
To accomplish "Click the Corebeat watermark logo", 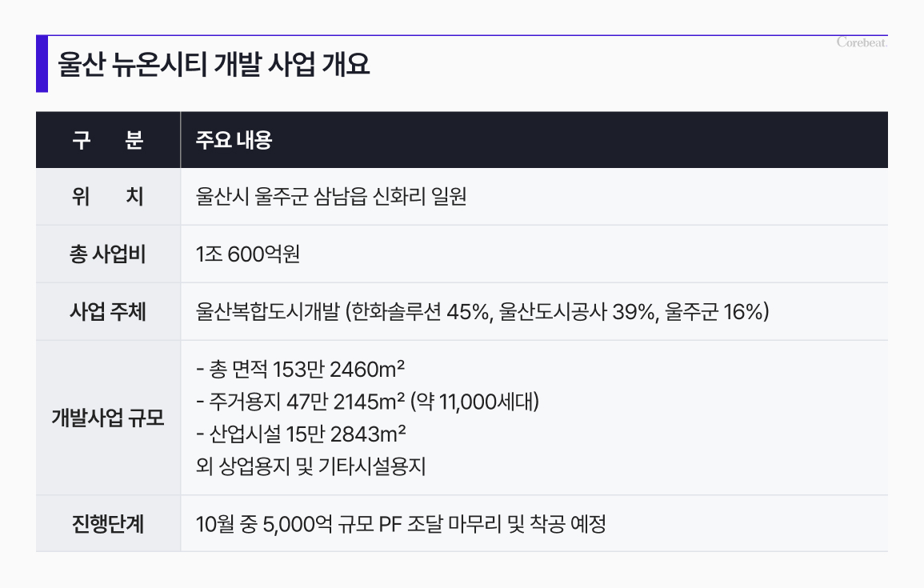I will [862, 42].
